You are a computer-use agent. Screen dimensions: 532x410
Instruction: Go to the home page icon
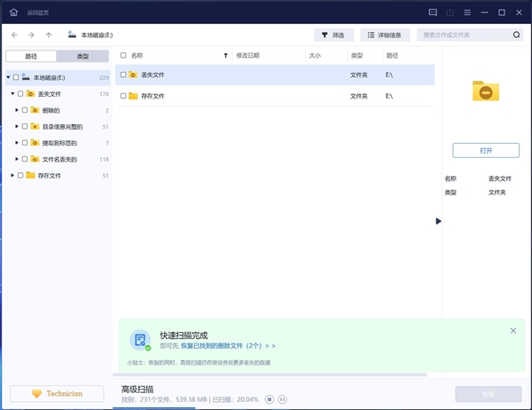click(13, 12)
